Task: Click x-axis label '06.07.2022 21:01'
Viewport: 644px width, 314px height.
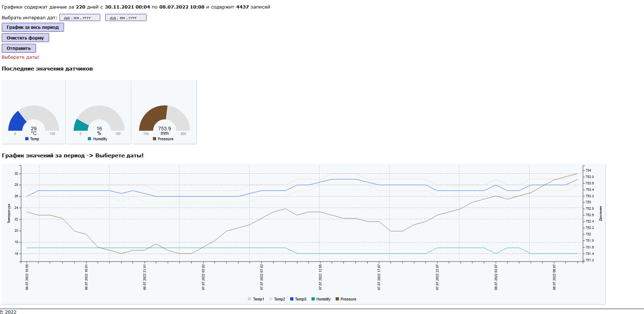Action: [145, 277]
